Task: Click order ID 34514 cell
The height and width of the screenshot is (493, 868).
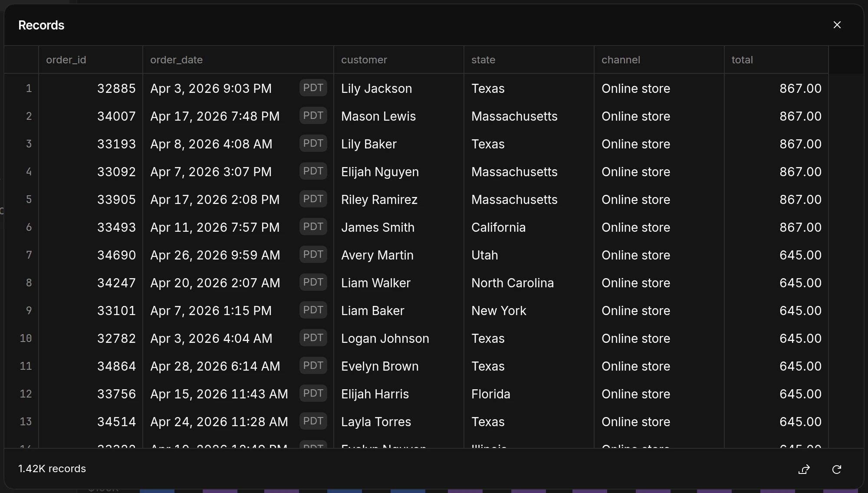Action: point(91,421)
